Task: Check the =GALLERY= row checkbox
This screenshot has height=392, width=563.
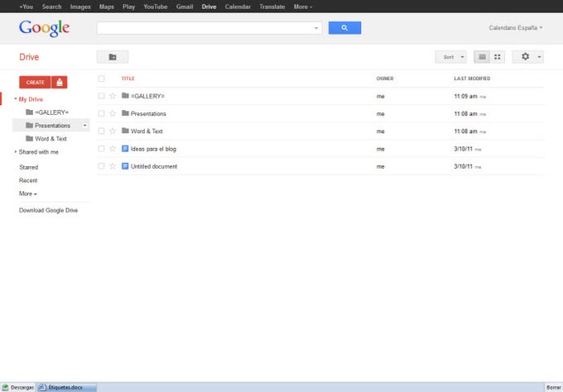Action: point(102,96)
